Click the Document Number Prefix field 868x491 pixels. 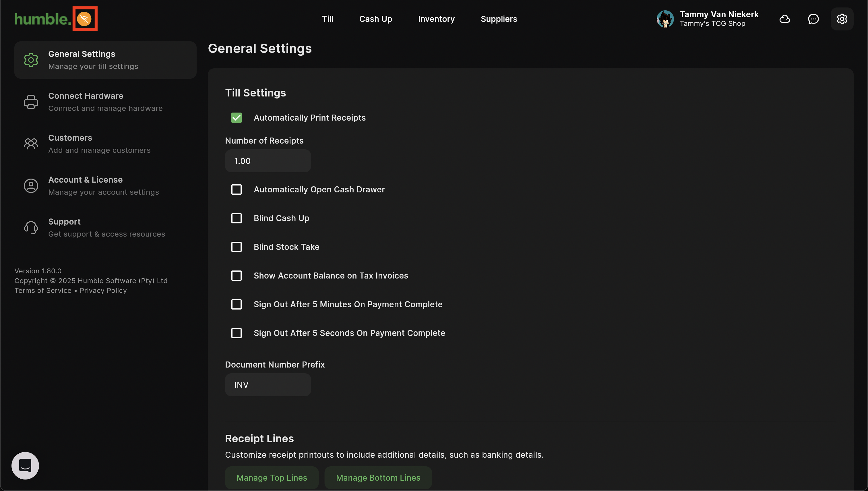click(268, 385)
